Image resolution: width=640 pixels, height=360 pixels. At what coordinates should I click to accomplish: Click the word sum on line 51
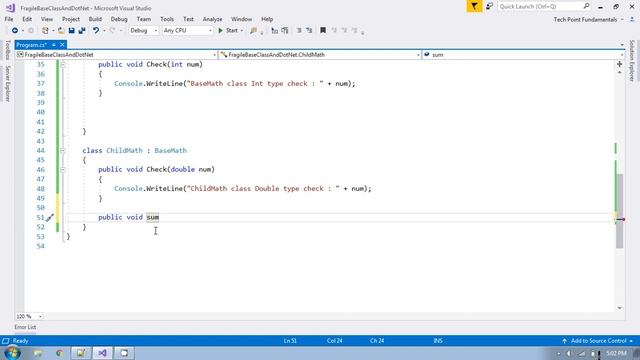153,218
